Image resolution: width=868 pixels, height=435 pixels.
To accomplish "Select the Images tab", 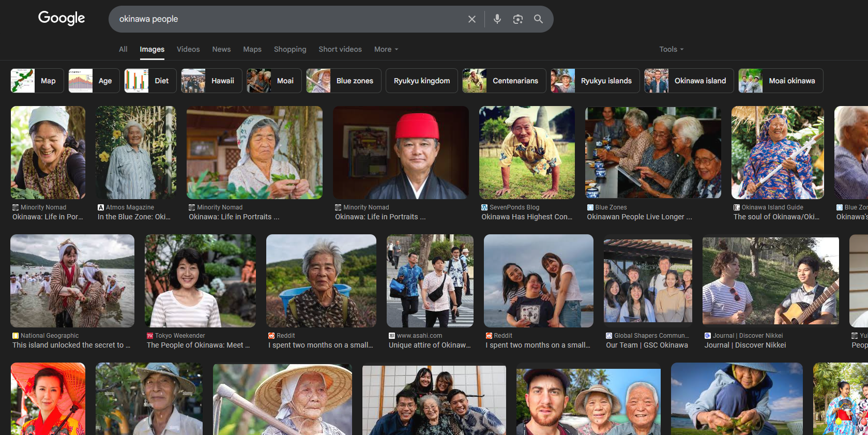I will [x=152, y=49].
